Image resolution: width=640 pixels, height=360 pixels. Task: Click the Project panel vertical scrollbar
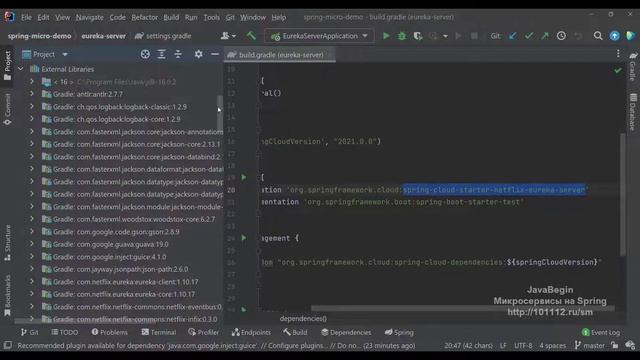point(220,112)
